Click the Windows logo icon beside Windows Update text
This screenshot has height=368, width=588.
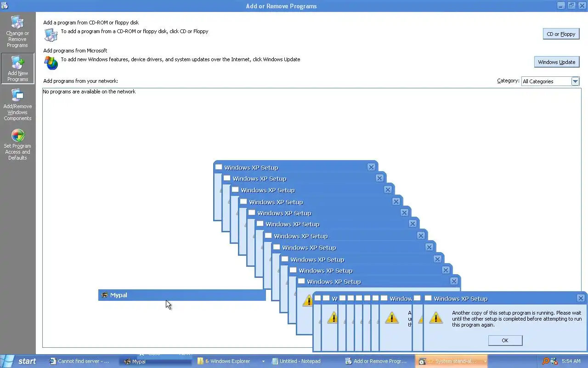[51, 63]
